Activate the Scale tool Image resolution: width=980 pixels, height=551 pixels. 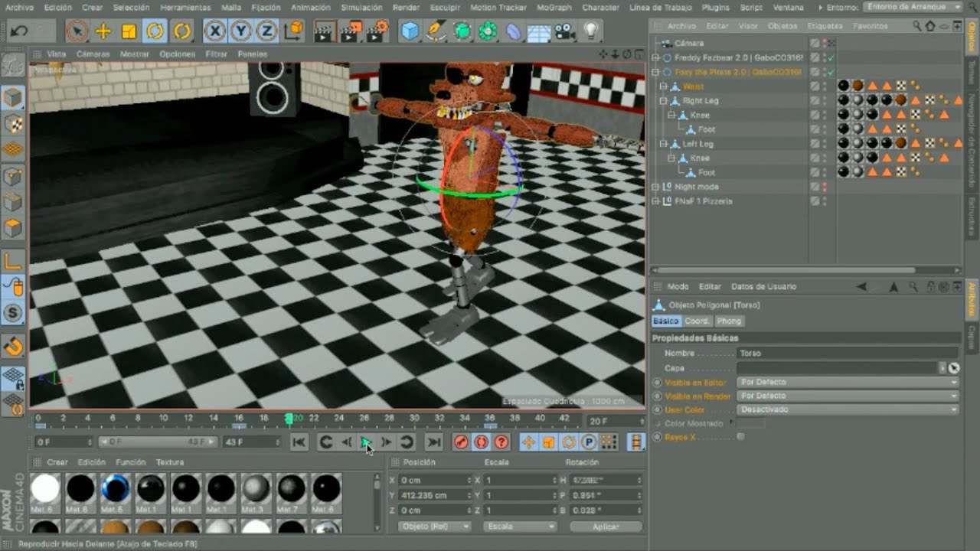tap(129, 31)
